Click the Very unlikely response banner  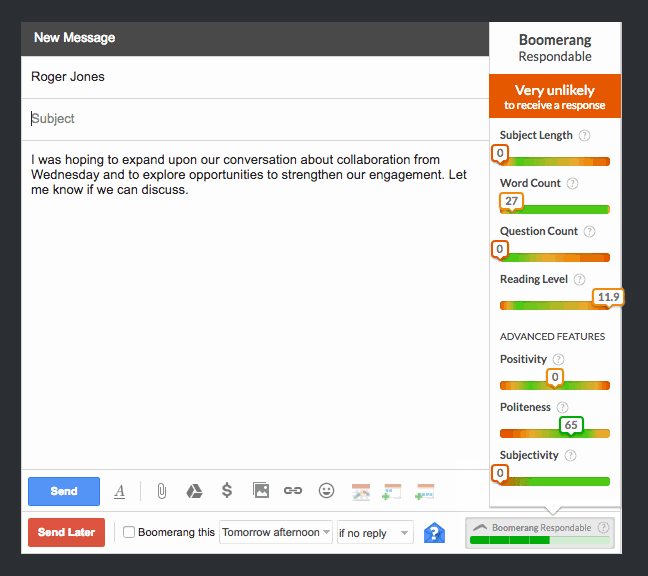coord(555,96)
